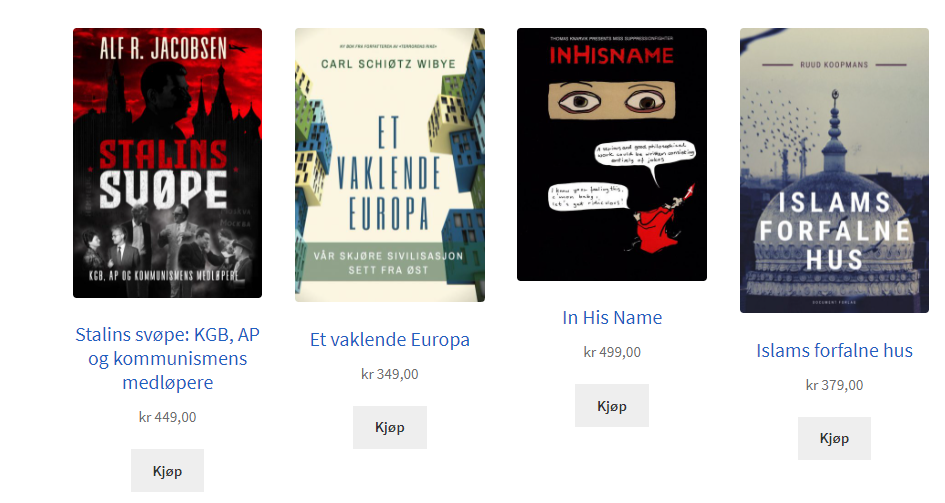Screen dimensions: 945x503
Task: Follow the 'Islams forfalne hus' title link
Action: coord(834,351)
